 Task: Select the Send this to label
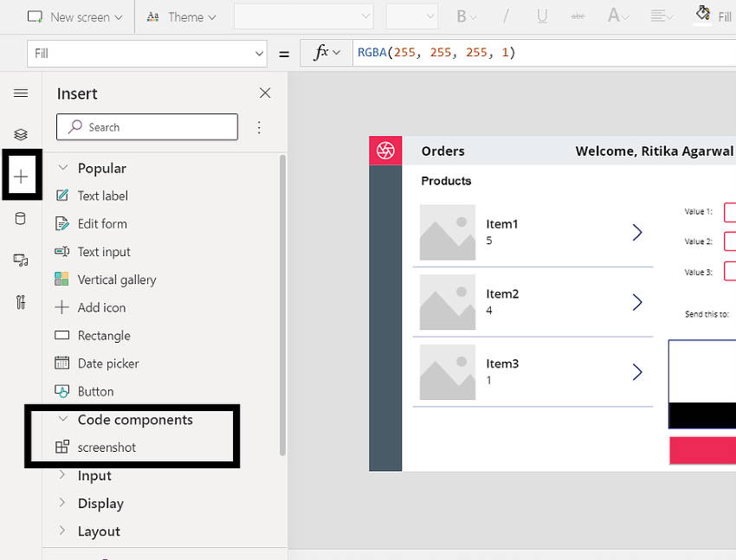(x=707, y=314)
